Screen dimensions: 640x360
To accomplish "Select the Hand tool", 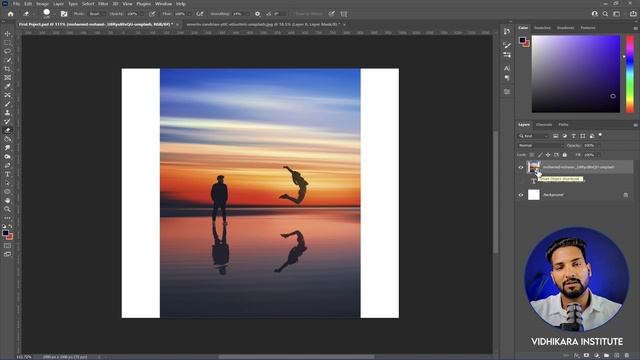I will click(7, 200).
